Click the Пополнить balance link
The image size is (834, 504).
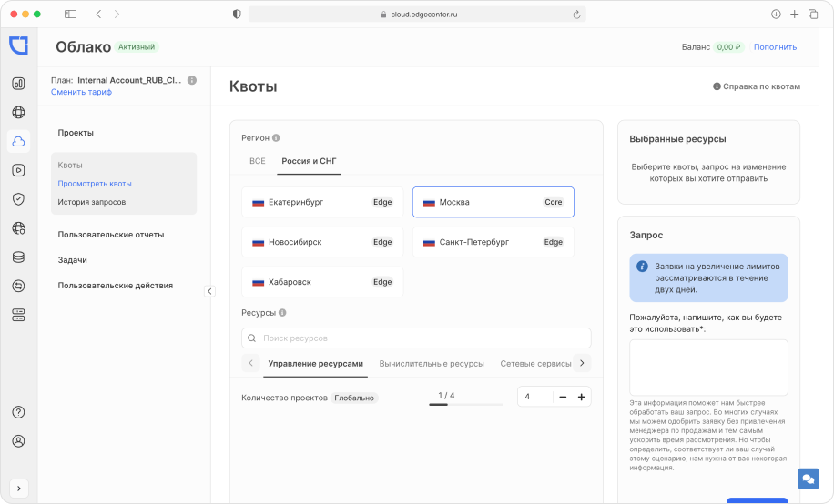(x=775, y=47)
